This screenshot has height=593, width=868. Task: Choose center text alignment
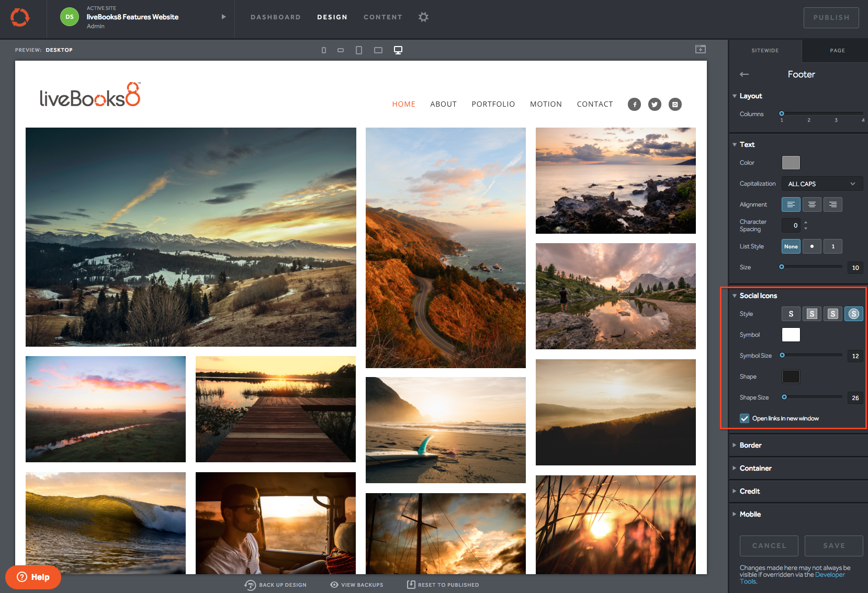coord(811,204)
